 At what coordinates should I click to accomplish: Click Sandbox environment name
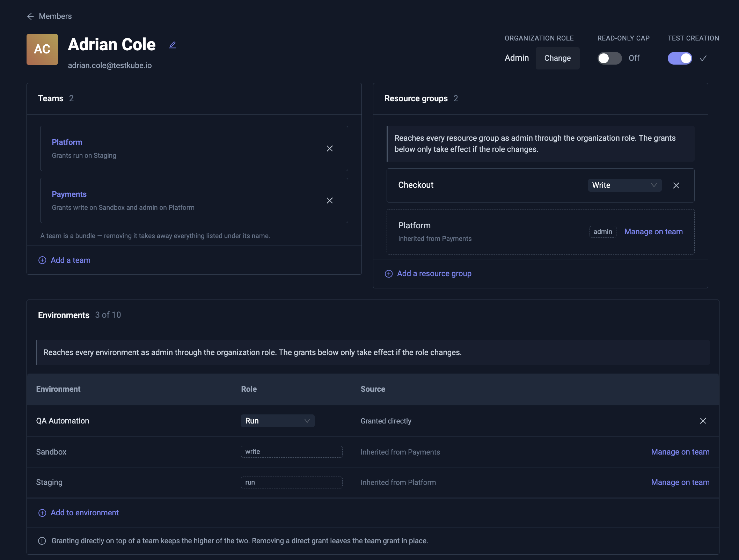[51, 452]
